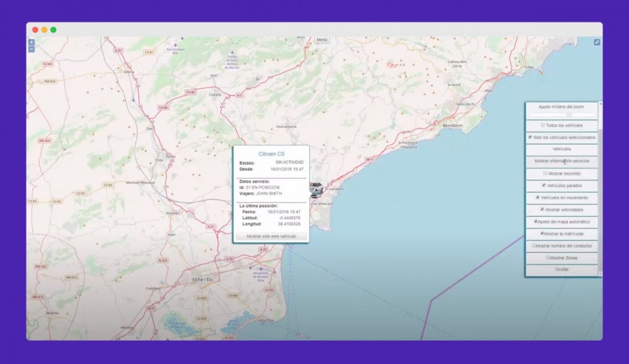Click the Alicante airport icon on the map
629x364 pixels.
point(261,270)
